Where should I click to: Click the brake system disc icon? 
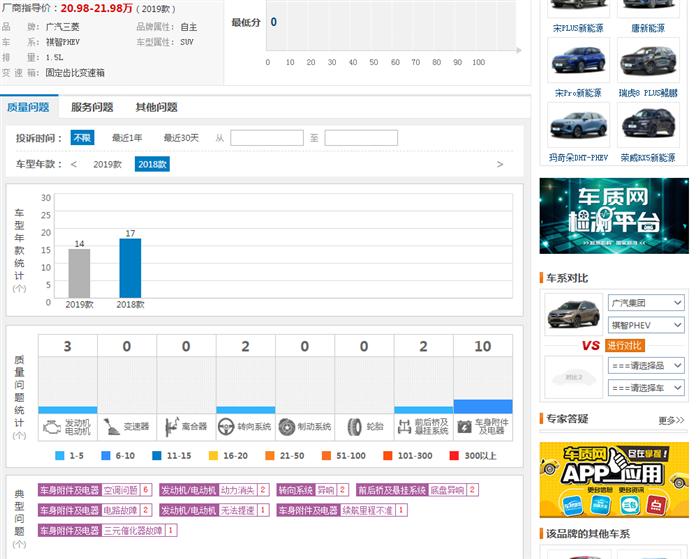pos(287,427)
